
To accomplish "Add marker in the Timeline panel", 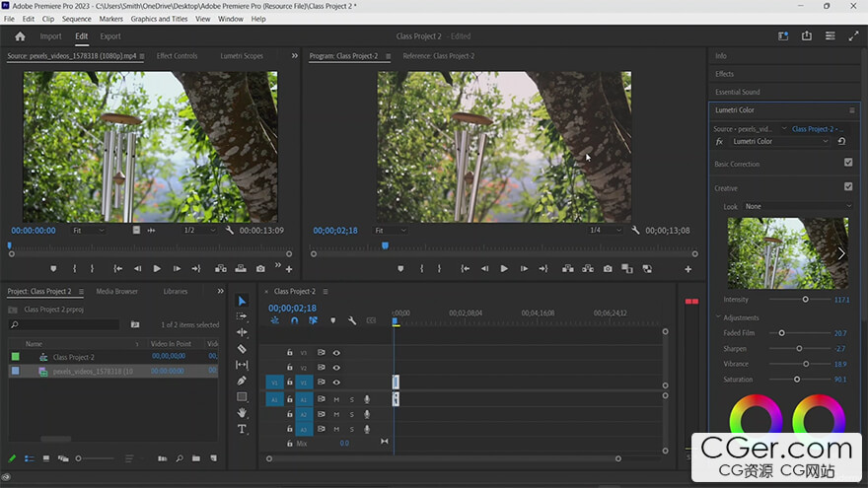I will point(332,320).
